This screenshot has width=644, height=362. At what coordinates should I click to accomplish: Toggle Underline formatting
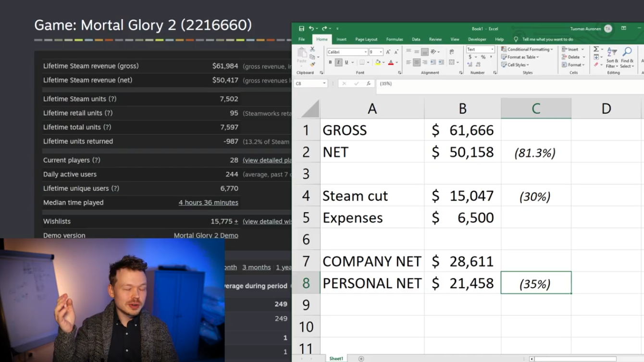click(x=346, y=62)
